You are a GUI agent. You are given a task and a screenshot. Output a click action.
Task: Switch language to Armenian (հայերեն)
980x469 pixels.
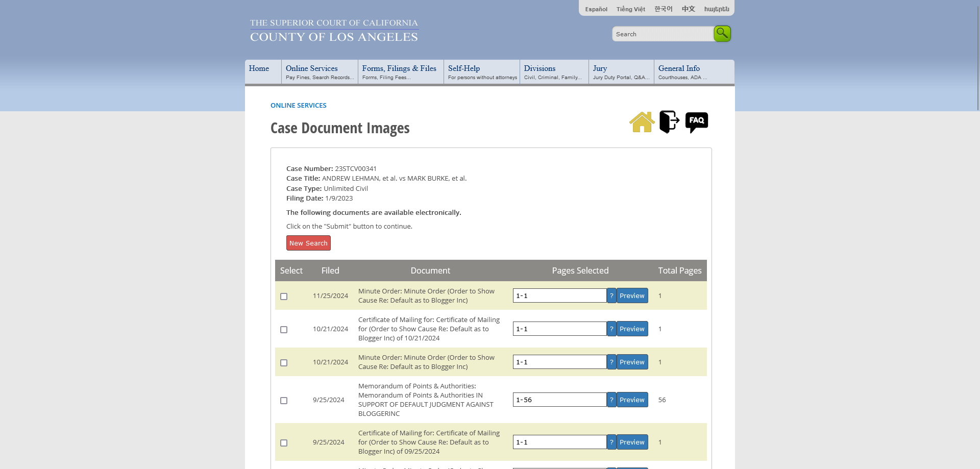717,9
